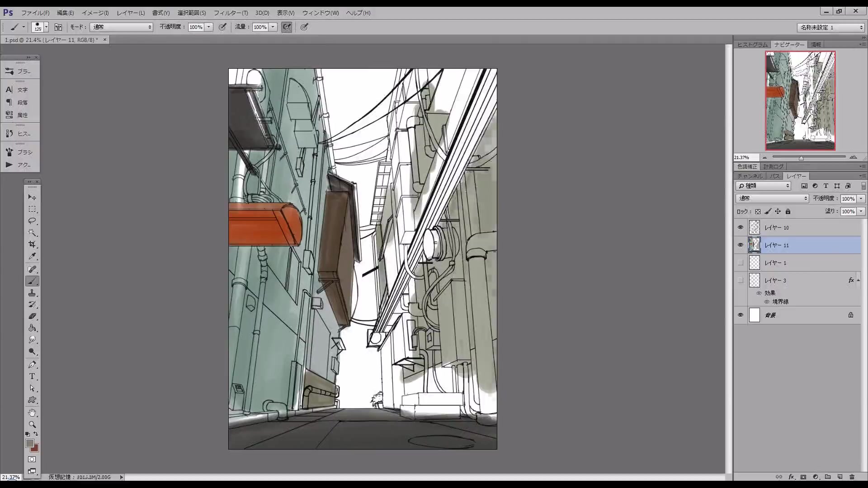Select the Eraser tool
Image resolution: width=868 pixels, height=488 pixels.
click(x=32, y=316)
